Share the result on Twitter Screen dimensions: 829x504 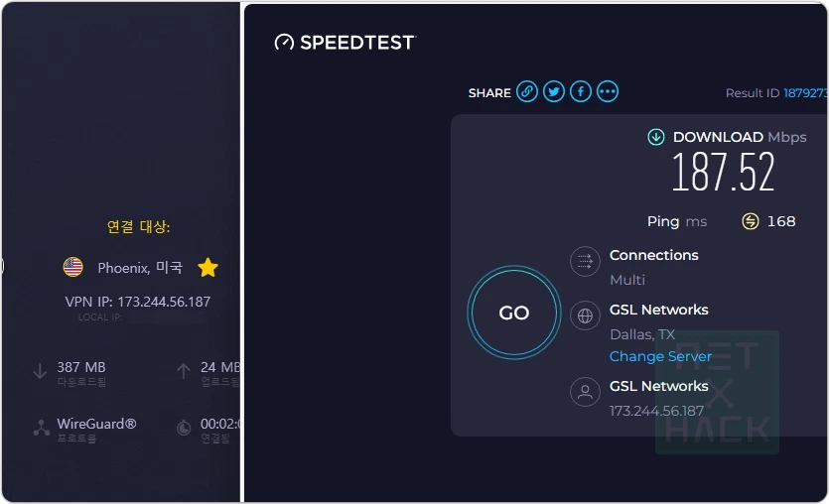[554, 92]
